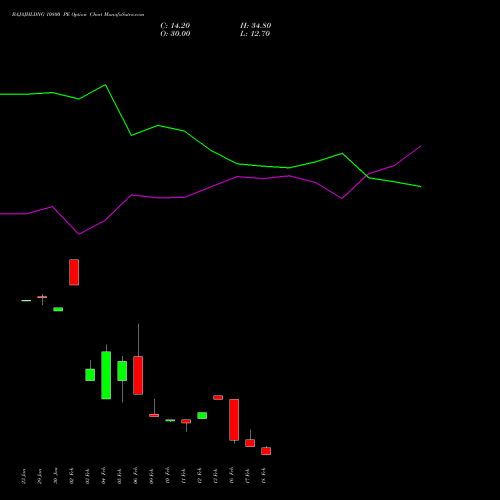Screen dimensions: 500x500
Task: Click where green and purple lines cross
Action: 367,176
